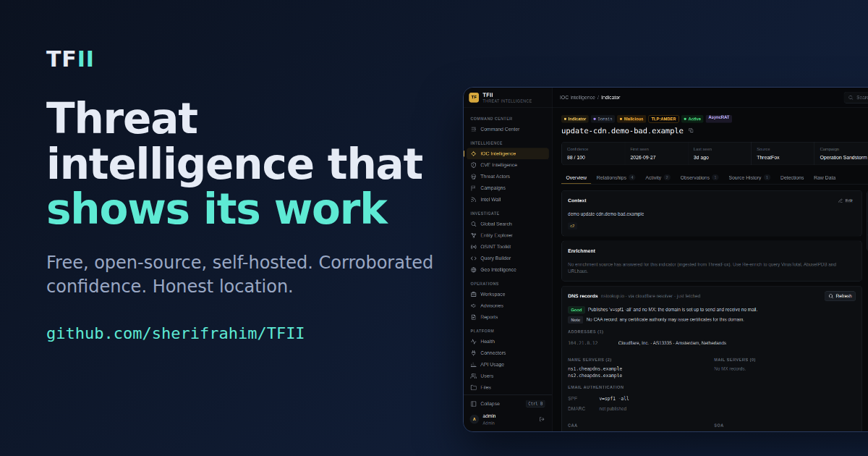Refresh the DNS records
This screenshot has width=868, height=456.
pyautogui.click(x=841, y=296)
